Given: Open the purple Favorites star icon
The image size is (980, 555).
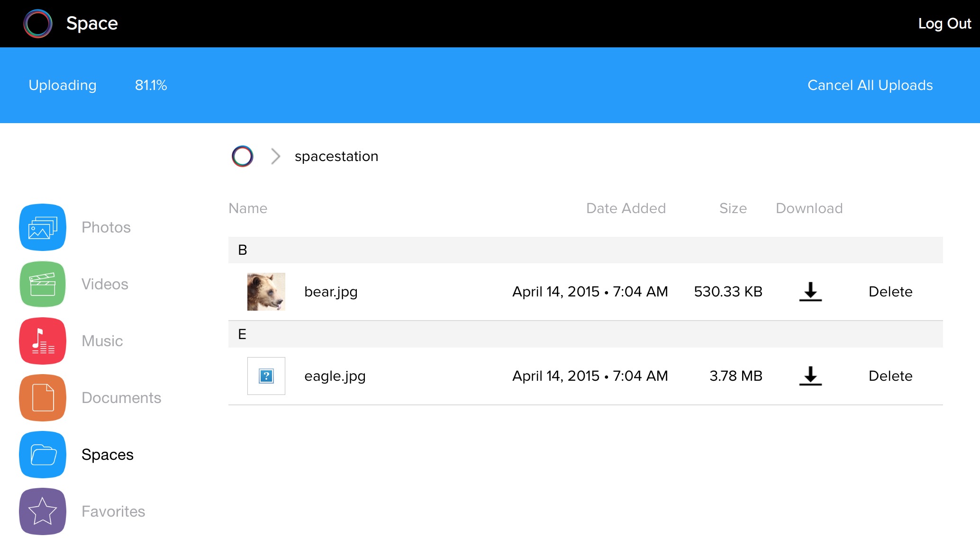Looking at the screenshot, I should (43, 511).
